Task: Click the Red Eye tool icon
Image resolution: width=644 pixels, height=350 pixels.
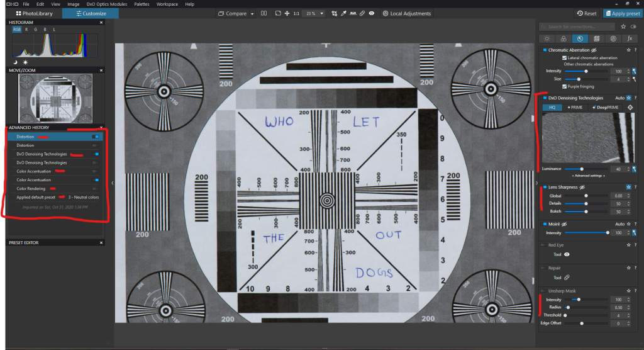Action: (x=567, y=254)
